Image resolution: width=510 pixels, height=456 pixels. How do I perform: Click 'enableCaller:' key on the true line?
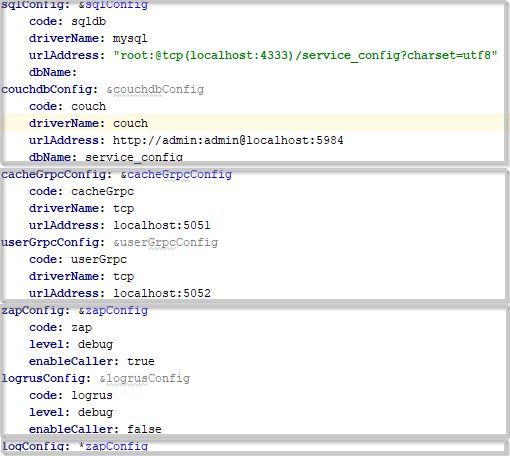[74, 361]
